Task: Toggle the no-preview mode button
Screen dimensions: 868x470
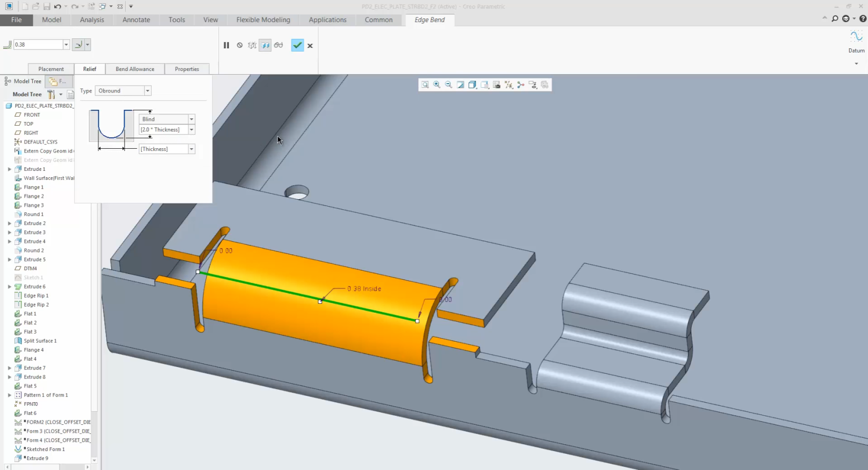Action: [x=239, y=45]
